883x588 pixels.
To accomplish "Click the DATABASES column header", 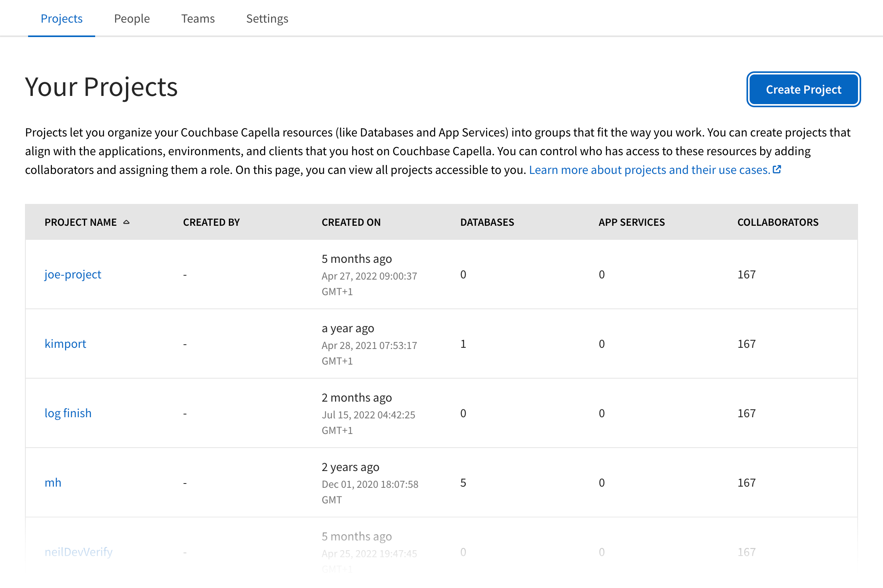I will [x=487, y=222].
